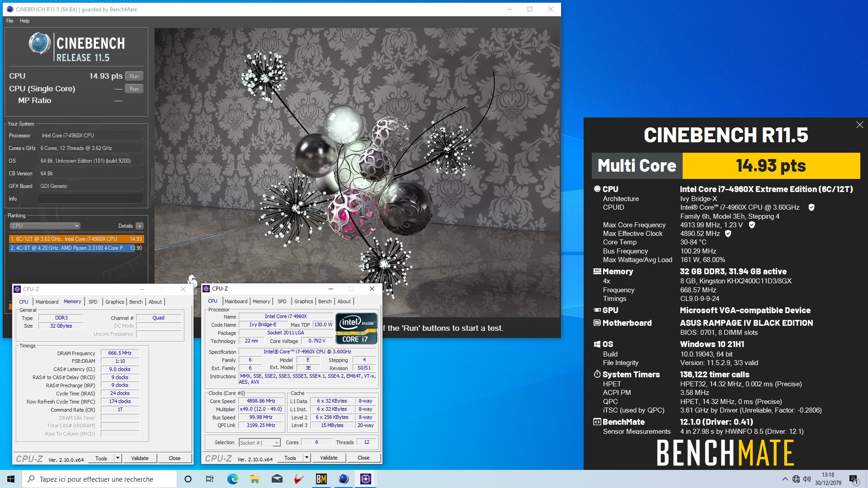Open volume control tray icon

pyautogui.click(x=807, y=479)
